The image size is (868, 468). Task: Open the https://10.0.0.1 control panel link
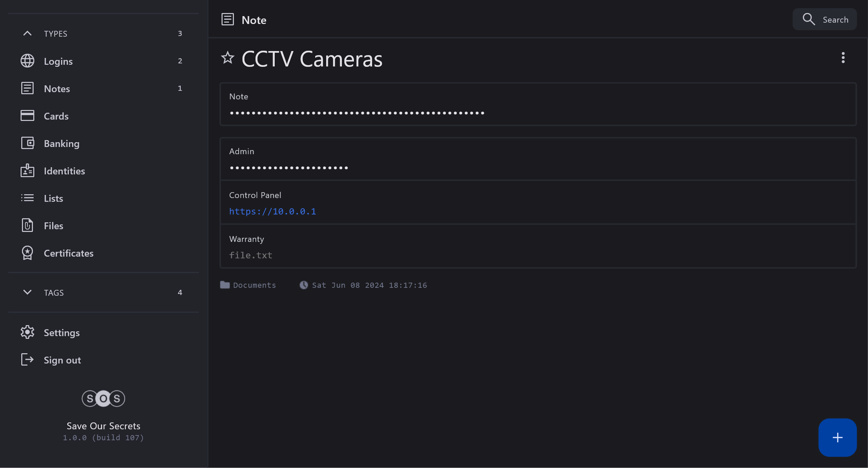pyautogui.click(x=272, y=211)
